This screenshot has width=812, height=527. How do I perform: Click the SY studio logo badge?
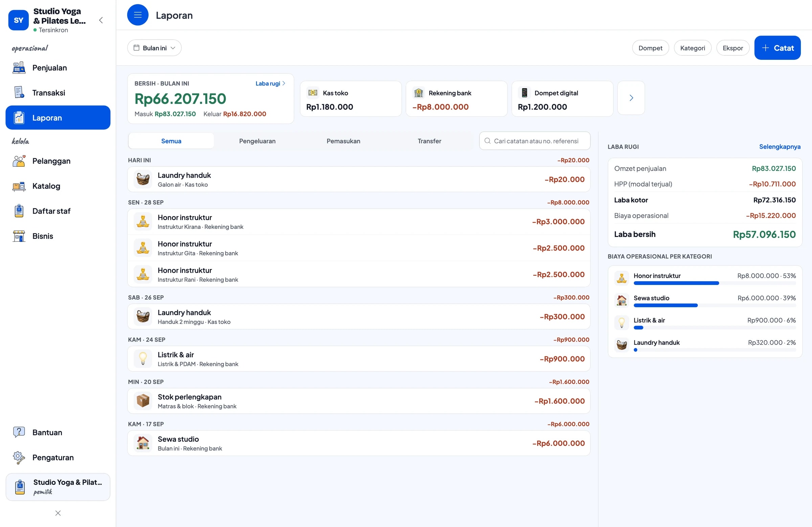tap(18, 20)
